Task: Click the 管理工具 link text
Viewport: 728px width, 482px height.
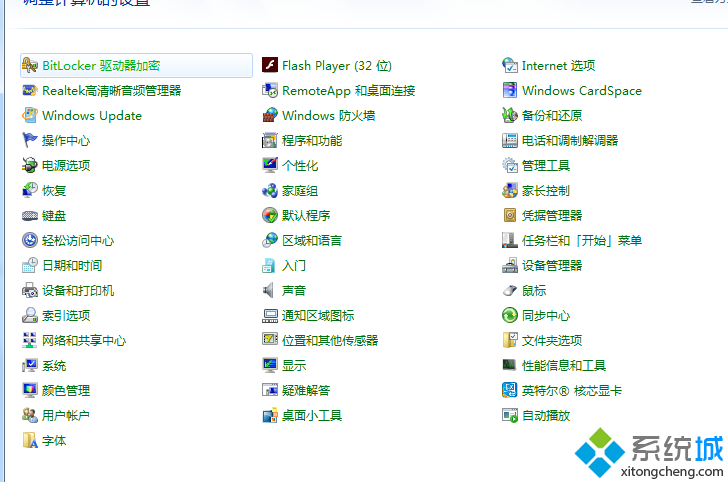Action: [x=546, y=166]
